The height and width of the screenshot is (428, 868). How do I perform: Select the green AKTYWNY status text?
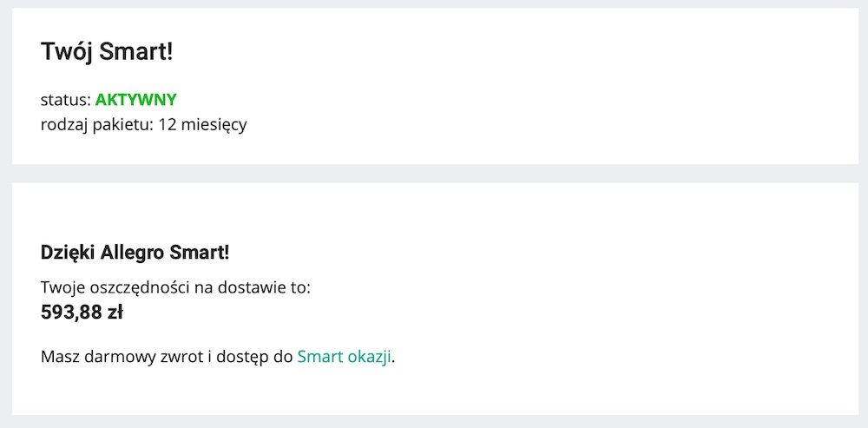point(136,100)
